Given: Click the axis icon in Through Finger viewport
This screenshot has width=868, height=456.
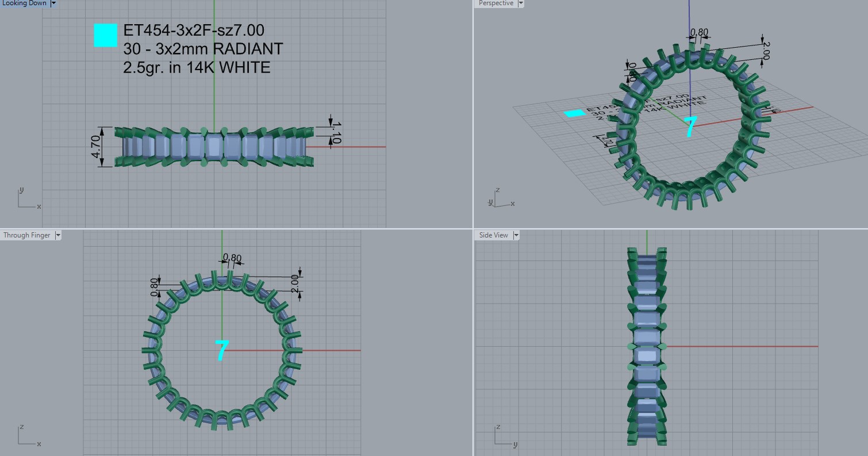Looking at the screenshot, I should pos(29,435).
